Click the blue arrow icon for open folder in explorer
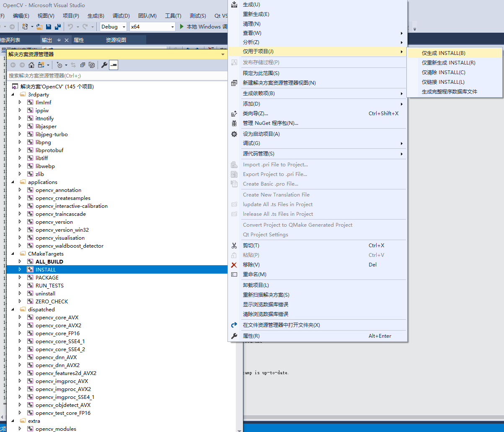This screenshot has width=504, height=432. [x=234, y=325]
